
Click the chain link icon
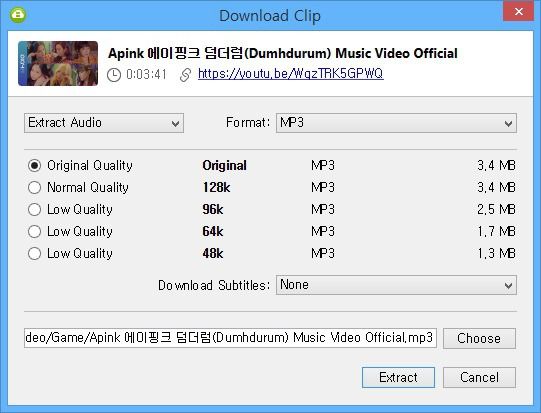tap(185, 75)
